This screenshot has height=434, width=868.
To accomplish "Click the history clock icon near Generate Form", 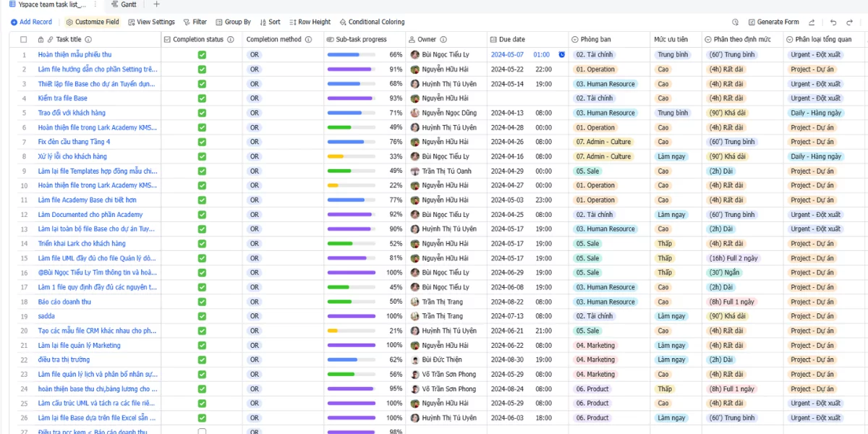I will point(736,22).
